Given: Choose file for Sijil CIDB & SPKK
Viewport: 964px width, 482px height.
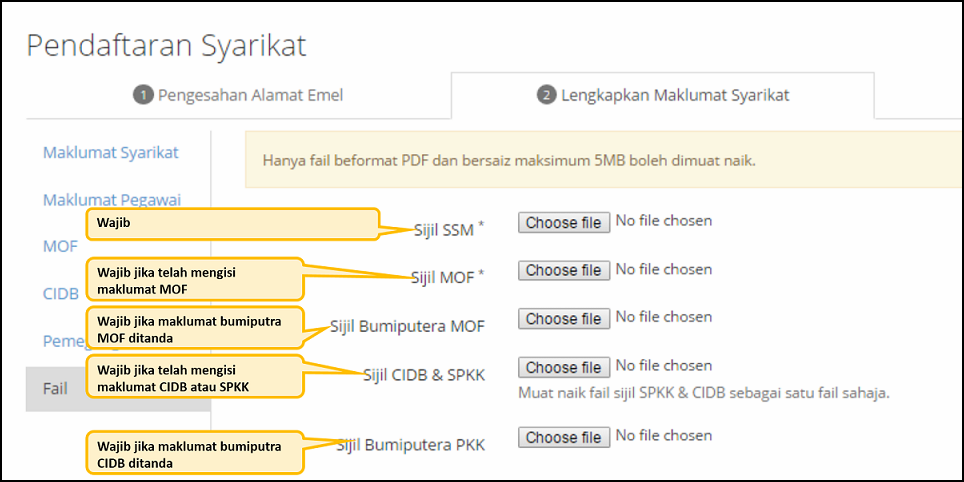Looking at the screenshot, I should 564,367.
